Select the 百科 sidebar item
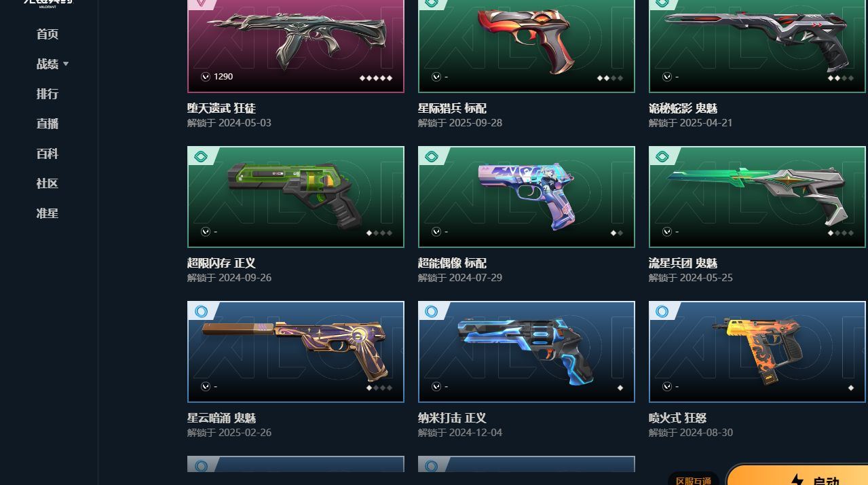Viewport: 868px width, 485px height. tap(48, 154)
